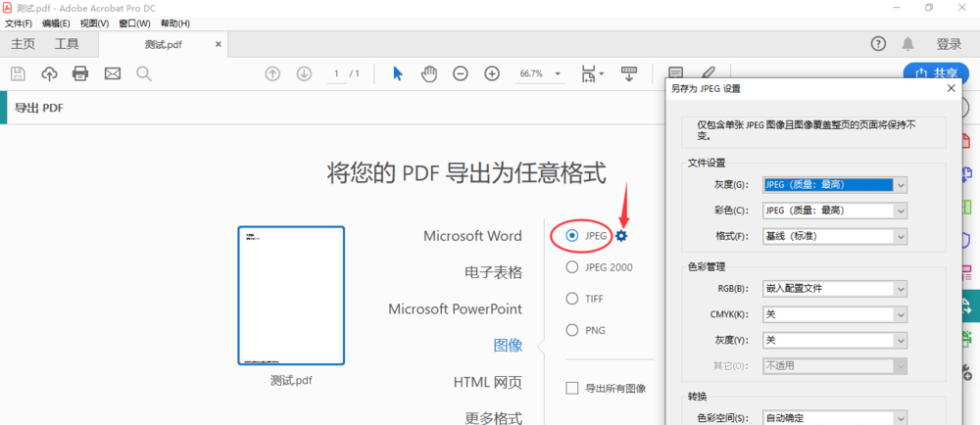980x425 pixels.
Task: Click the Print icon in toolbar
Action: 80,73
